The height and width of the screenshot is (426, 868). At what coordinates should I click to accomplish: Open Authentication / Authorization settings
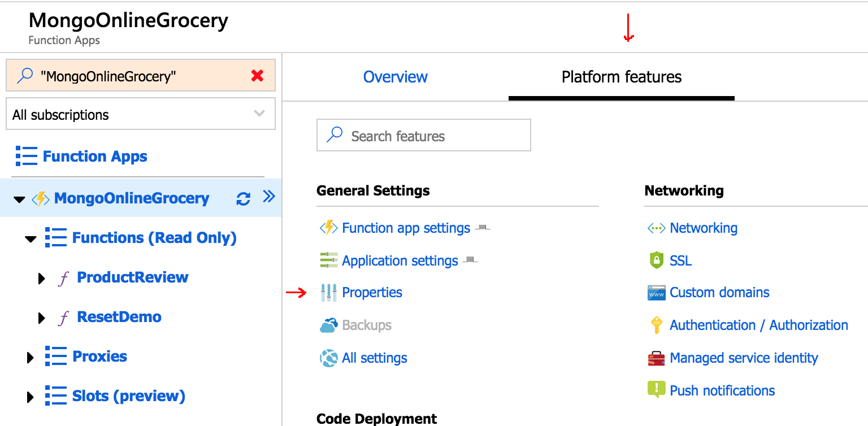click(x=758, y=325)
